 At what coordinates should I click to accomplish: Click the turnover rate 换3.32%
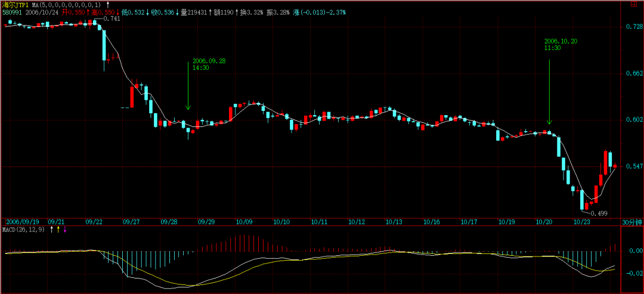pyautogui.click(x=252, y=13)
